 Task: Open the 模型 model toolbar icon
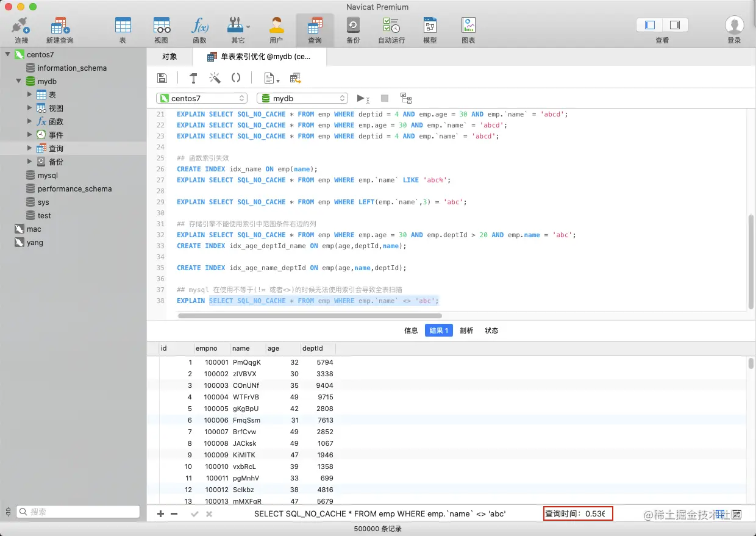[x=430, y=30]
